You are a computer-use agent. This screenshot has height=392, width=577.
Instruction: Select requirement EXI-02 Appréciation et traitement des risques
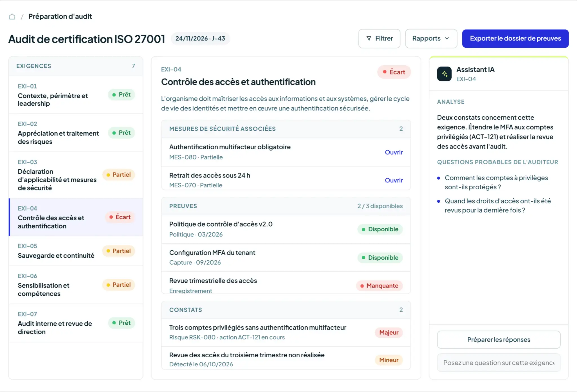(x=76, y=133)
